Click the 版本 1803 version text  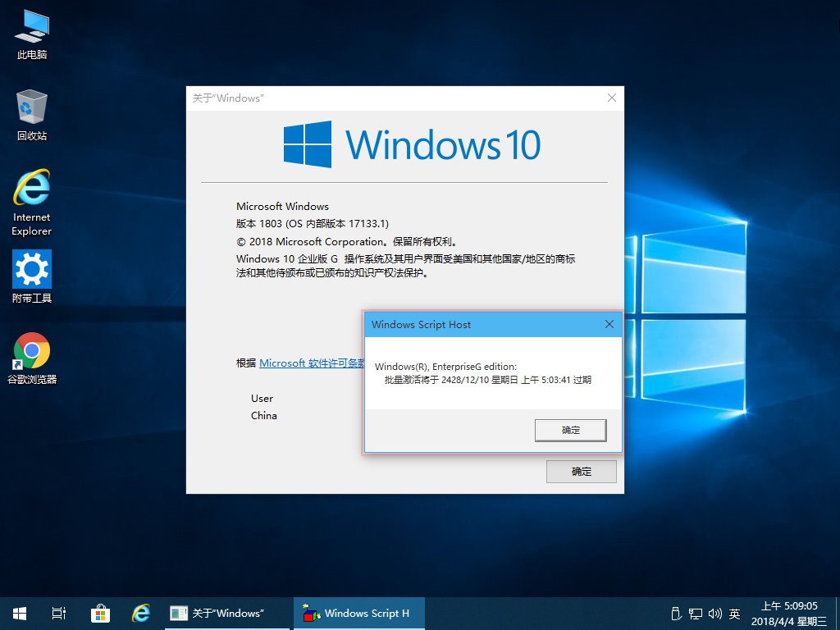coord(313,223)
